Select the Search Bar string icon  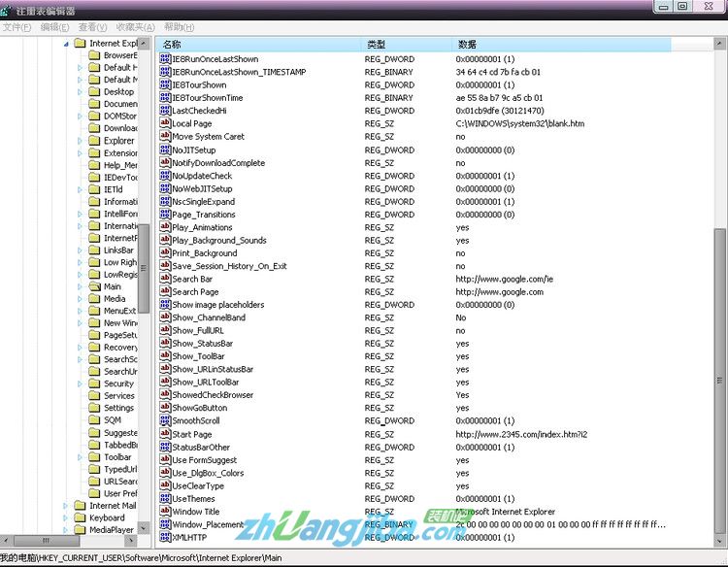coord(165,279)
